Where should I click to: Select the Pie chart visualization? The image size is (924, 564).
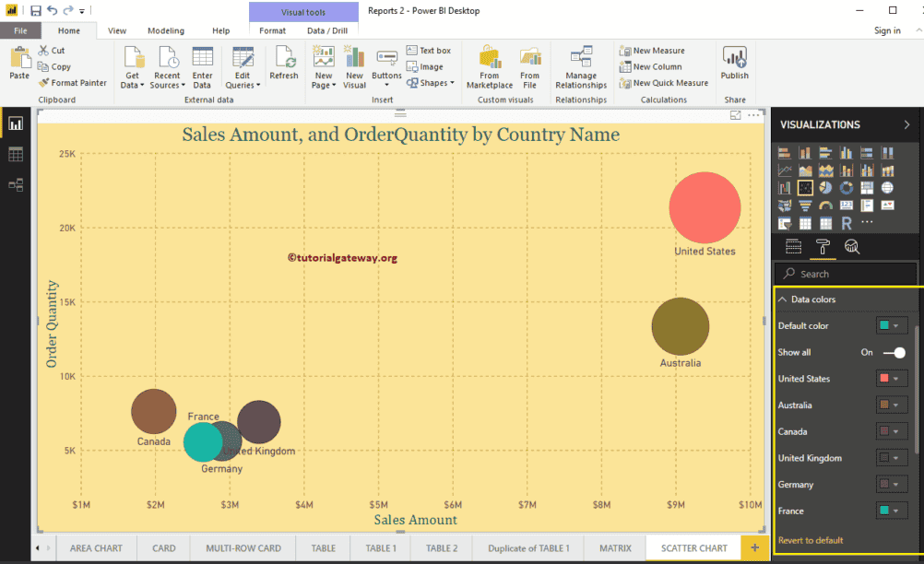click(x=826, y=187)
